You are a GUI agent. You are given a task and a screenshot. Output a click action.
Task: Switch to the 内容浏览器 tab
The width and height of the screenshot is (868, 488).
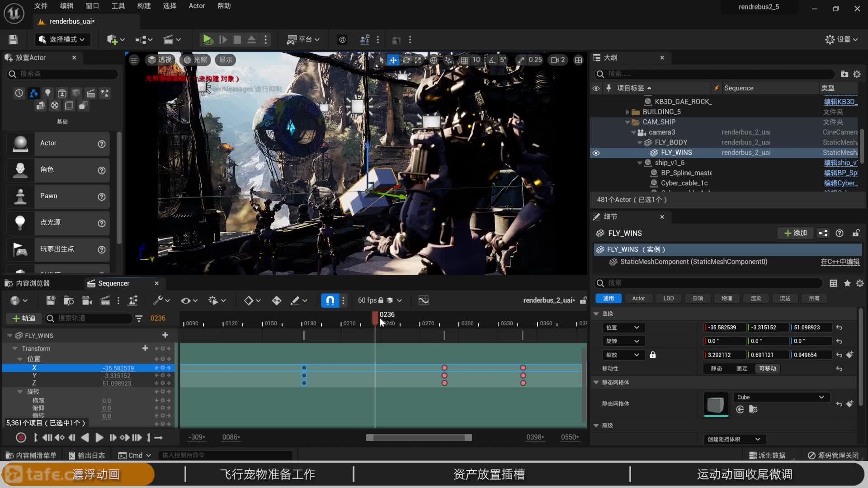point(28,283)
